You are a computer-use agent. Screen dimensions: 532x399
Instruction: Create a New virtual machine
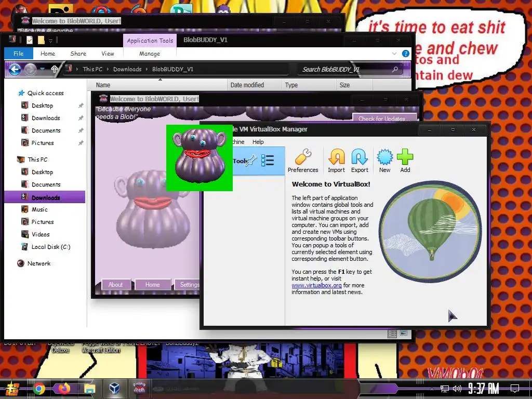pos(384,161)
